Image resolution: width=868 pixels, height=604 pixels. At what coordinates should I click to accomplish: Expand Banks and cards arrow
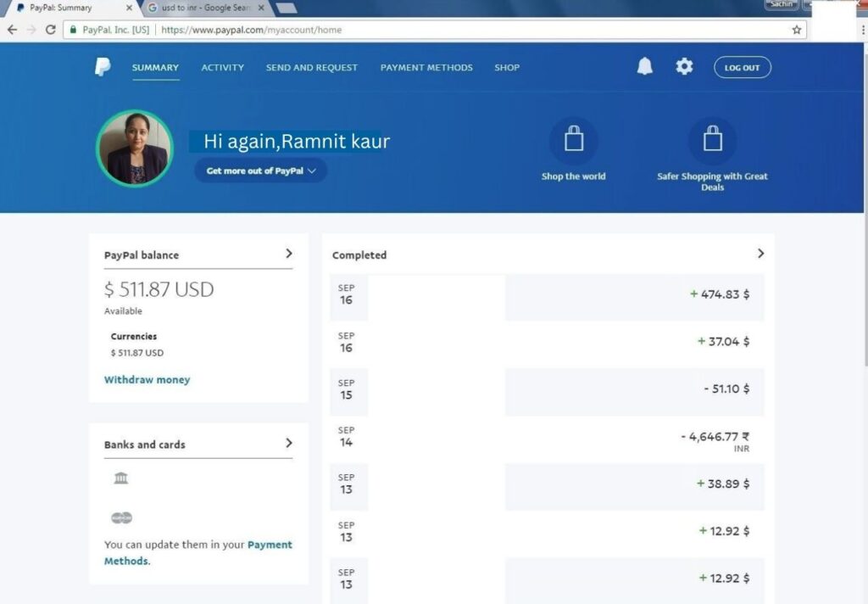click(288, 443)
